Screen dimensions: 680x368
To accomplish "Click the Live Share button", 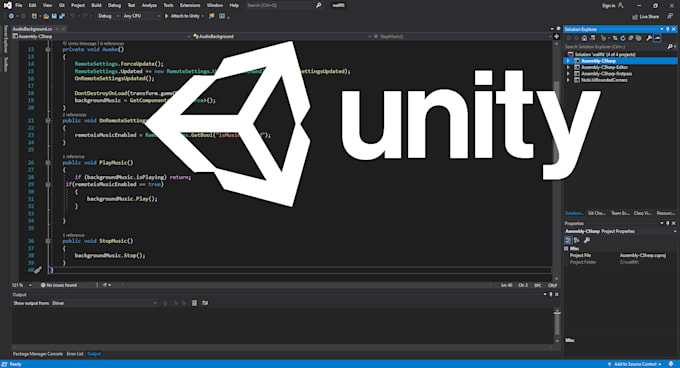I will coord(645,16).
